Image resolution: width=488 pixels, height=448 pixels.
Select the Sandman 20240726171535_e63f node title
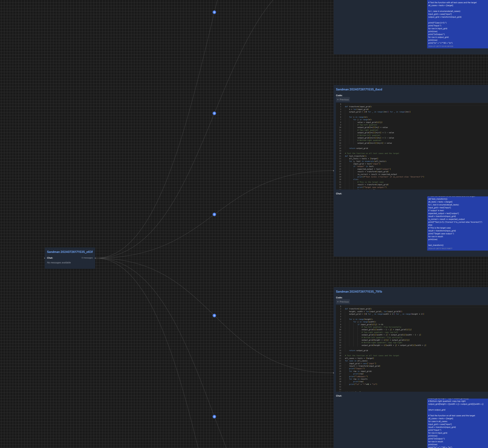70,252
